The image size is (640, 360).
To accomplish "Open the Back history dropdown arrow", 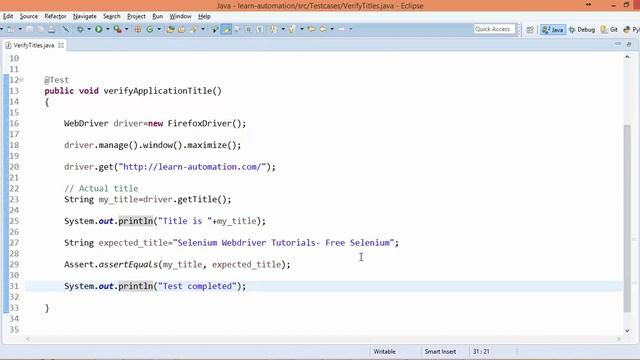I will coord(332,29).
